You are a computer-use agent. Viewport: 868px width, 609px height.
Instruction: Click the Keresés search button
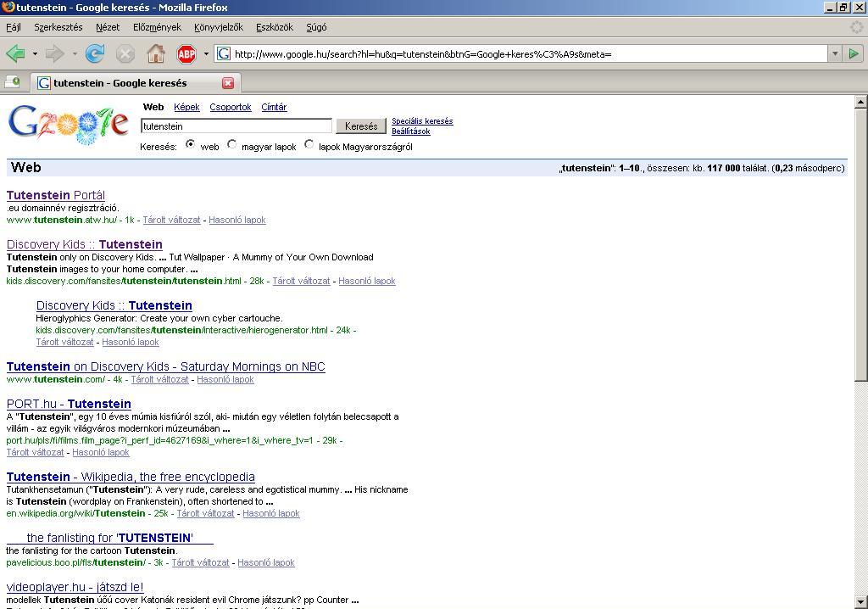point(361,126)
